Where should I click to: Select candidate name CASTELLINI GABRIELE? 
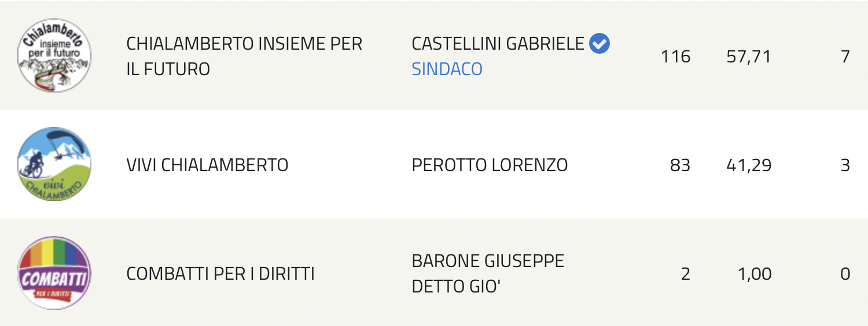(x=498, y=43)
